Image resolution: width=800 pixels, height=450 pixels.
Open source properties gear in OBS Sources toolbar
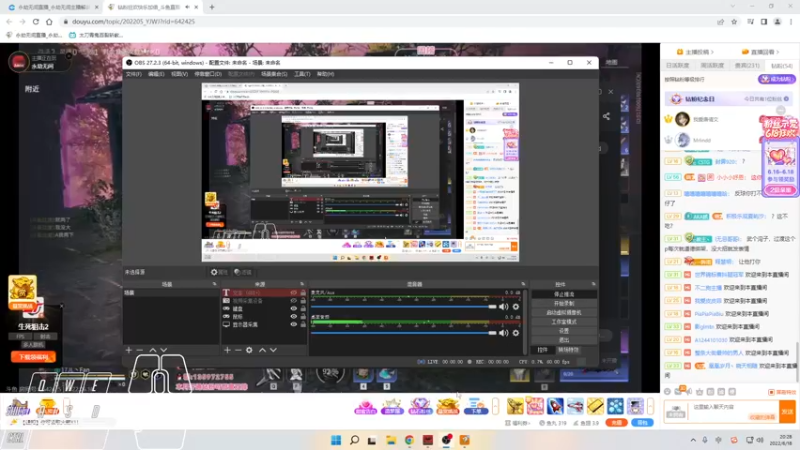point(249,350)
